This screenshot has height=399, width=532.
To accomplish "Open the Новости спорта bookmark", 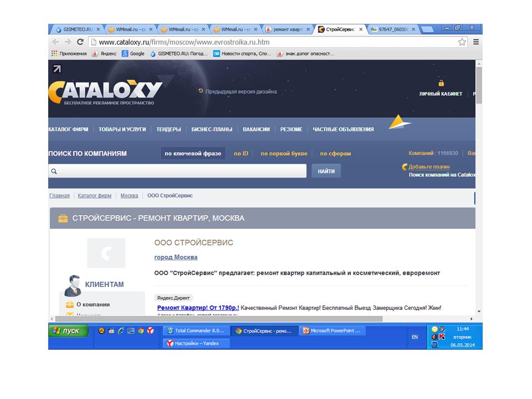I will point(242,54).
